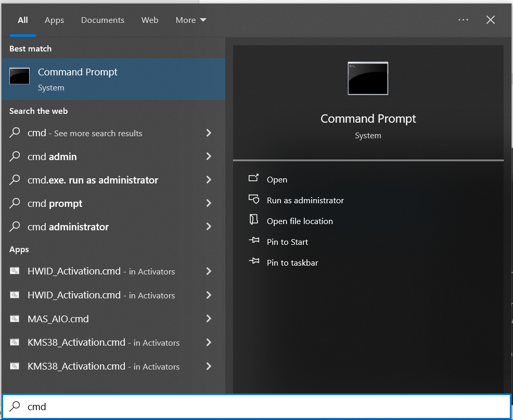513x420 pixels.
Task: Click the search box containing cmd
Action: coord(260,406)
